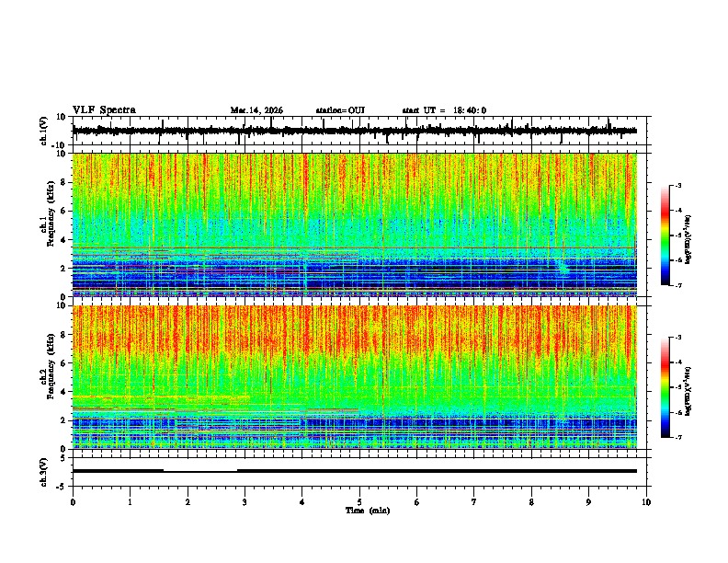Click the 'ch.3(V)' axis label
This screenshot has height=563, width=728.
point(44,472)
